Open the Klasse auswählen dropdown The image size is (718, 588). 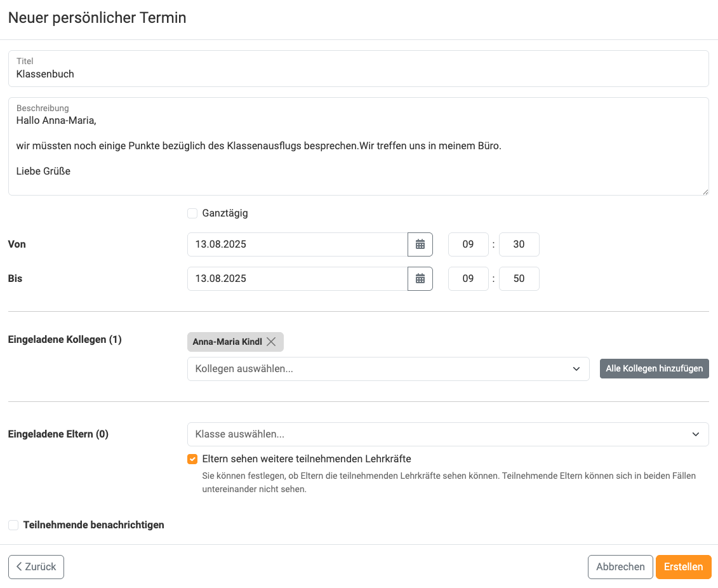coord(448,434)
